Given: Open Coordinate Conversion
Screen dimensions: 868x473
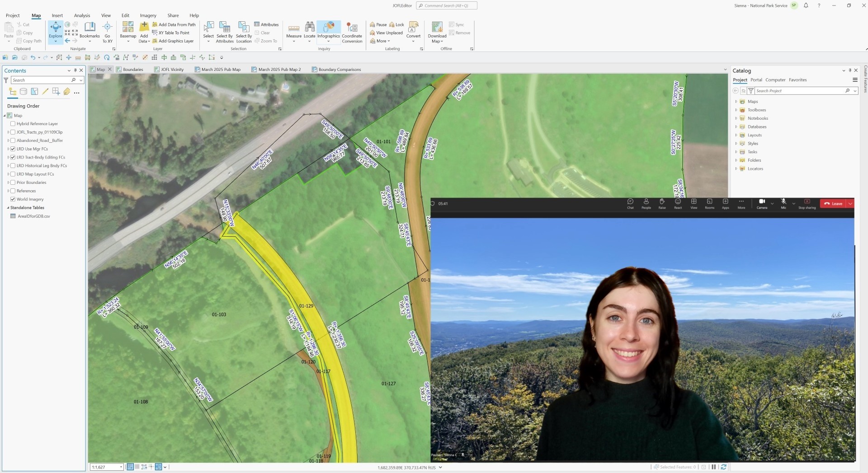Looking at the screenshot, I should click(352, 32).
